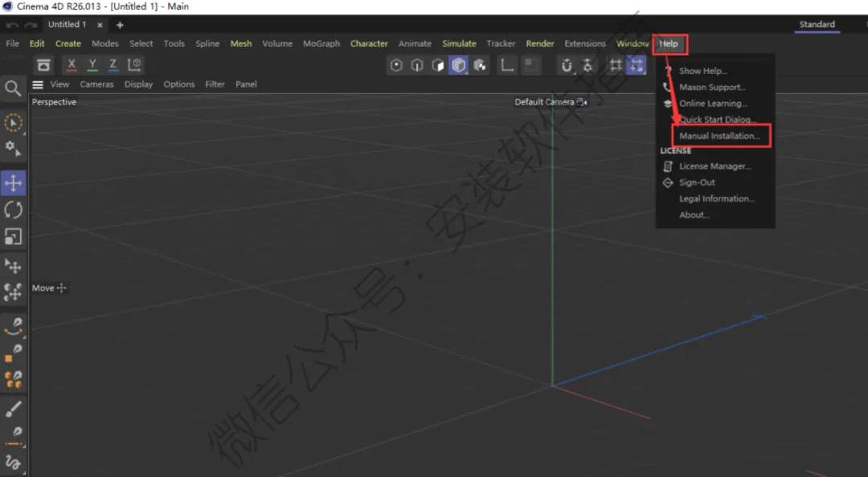Viewport: 868px width, 477px height.
Task: Open the viewport Cameras menu
Action: point(97,84)
